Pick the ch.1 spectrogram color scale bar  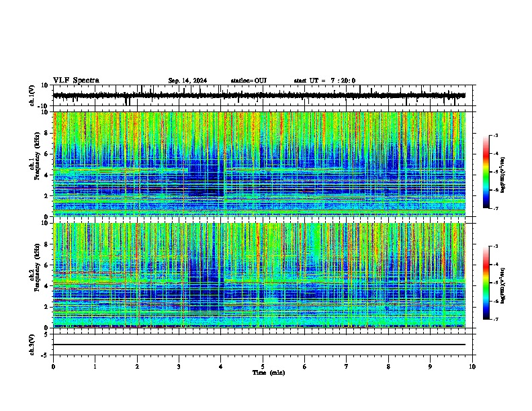tap(486, 172)
